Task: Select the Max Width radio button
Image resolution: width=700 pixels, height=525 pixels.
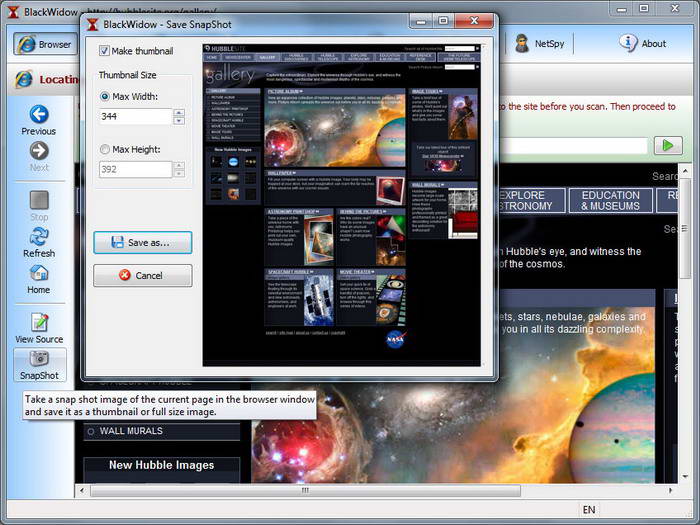Action: 105,96
